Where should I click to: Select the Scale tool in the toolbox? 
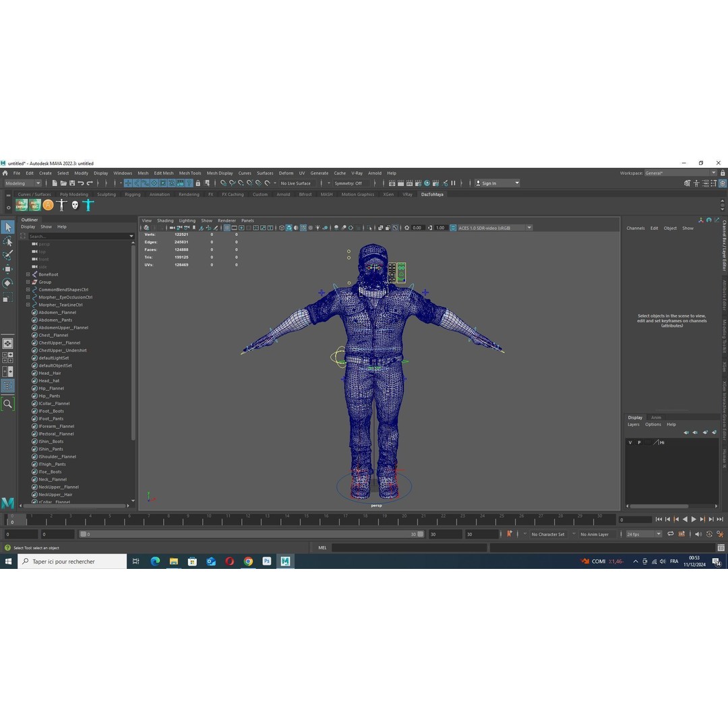pos(8,297)
